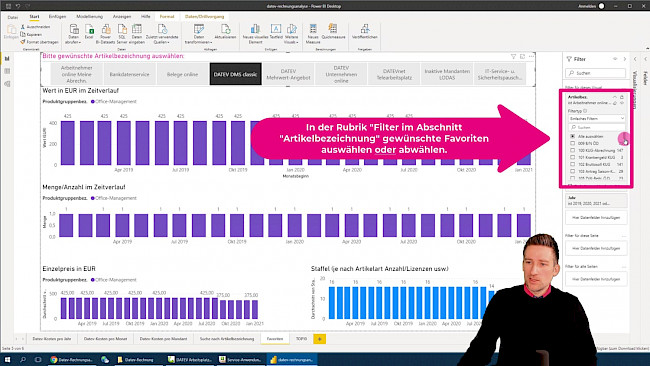Screen dimensions: 650x366
Task: Create a Neues Measure
Action: click(x=313, y=34)
